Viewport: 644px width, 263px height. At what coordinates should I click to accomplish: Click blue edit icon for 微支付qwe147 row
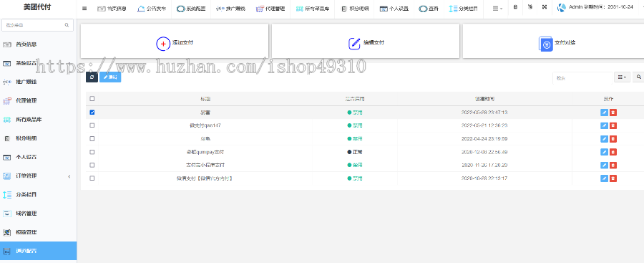604,125
